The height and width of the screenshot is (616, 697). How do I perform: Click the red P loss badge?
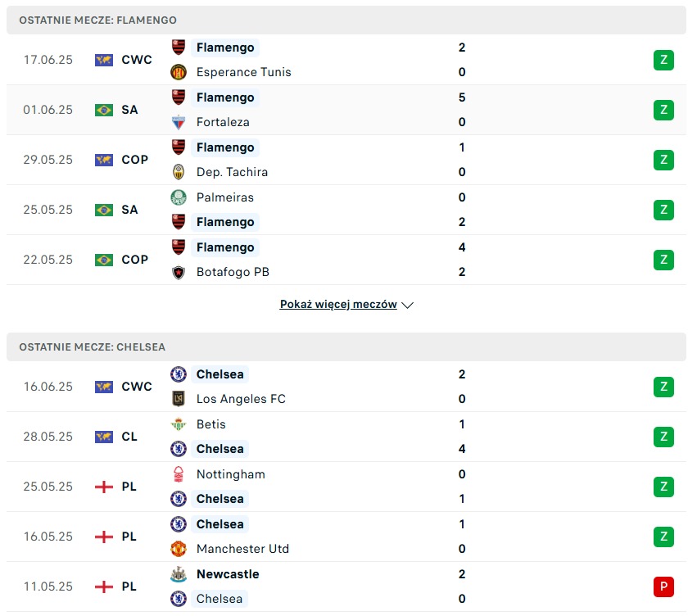(663, 587)
